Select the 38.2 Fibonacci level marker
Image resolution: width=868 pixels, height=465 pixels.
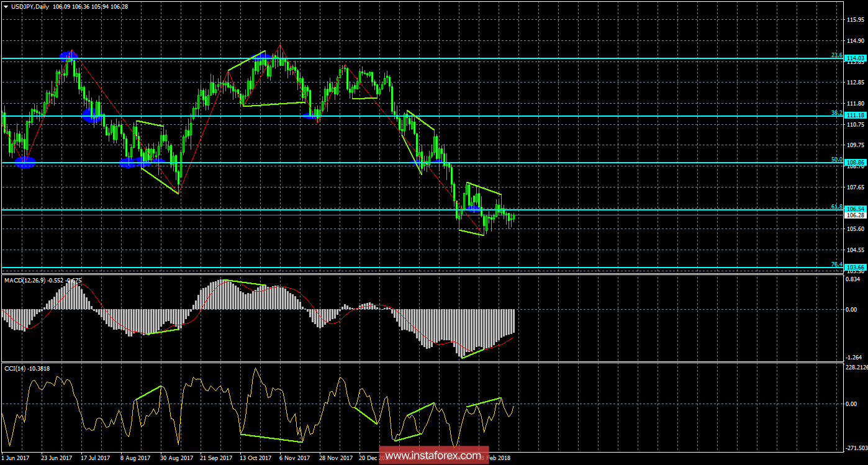point(837,113)
